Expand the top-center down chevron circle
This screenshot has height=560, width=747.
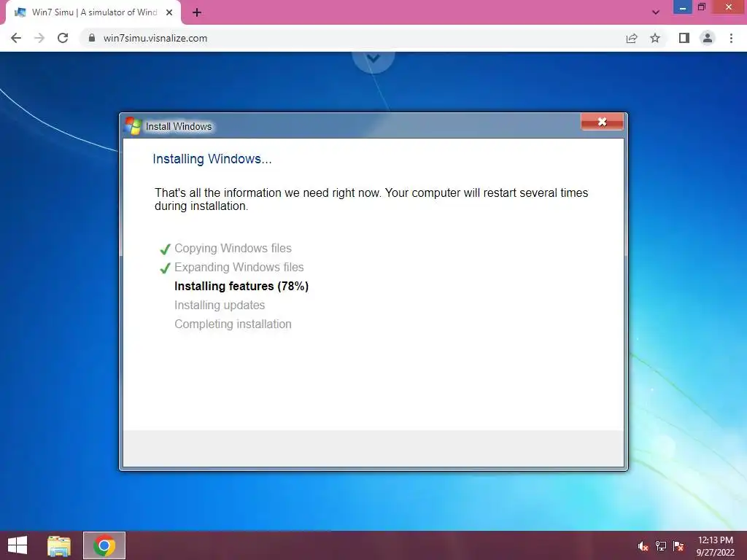[373, 58]
